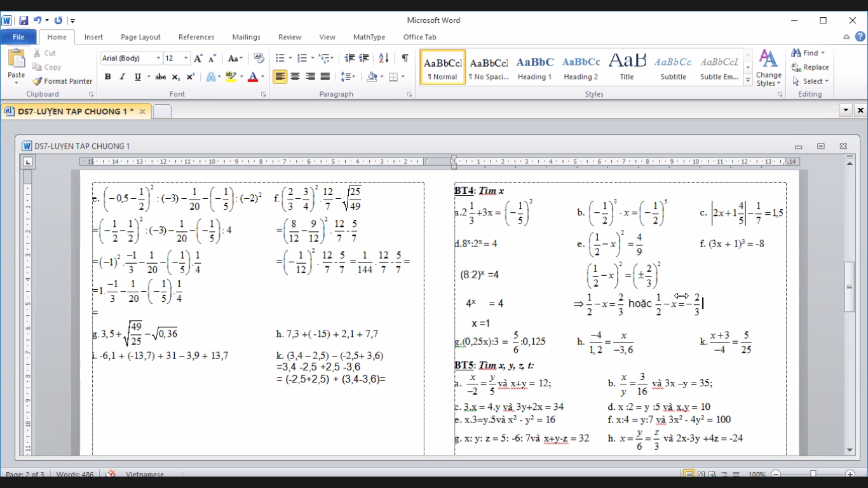
Task: Apply the Heading 1 style
Action: point(534,67)
